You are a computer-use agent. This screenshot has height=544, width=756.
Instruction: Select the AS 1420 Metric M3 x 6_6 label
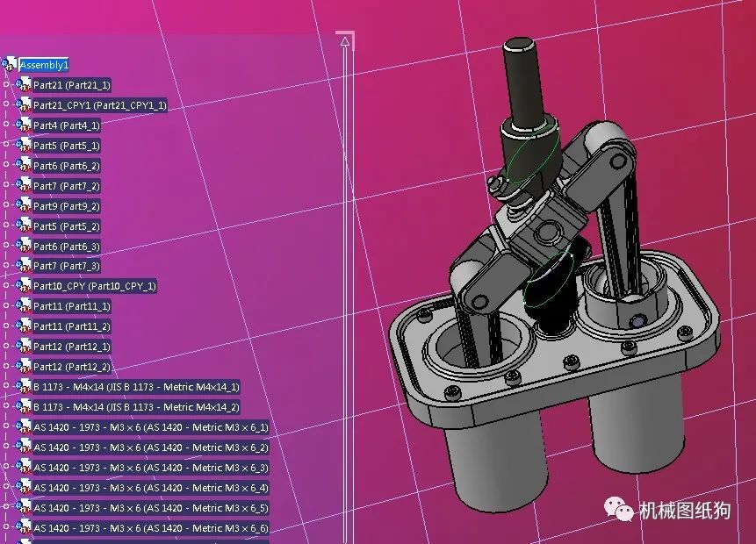(150, 528)
